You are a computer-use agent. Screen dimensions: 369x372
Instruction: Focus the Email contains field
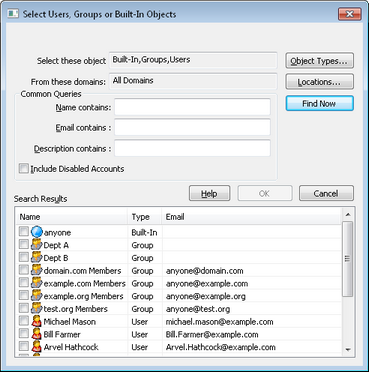coord(192,127)
